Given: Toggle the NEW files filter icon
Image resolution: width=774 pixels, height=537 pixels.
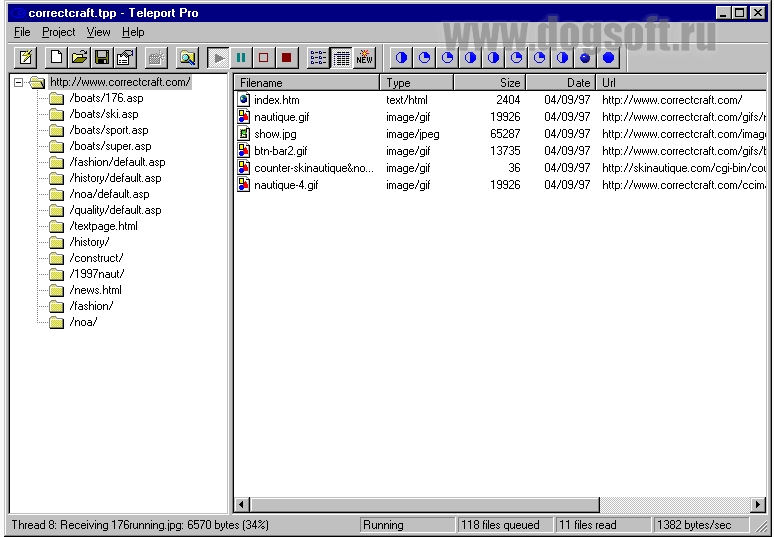Looking at the screenshot, I should pyautogui.click(x=364, y=58).
